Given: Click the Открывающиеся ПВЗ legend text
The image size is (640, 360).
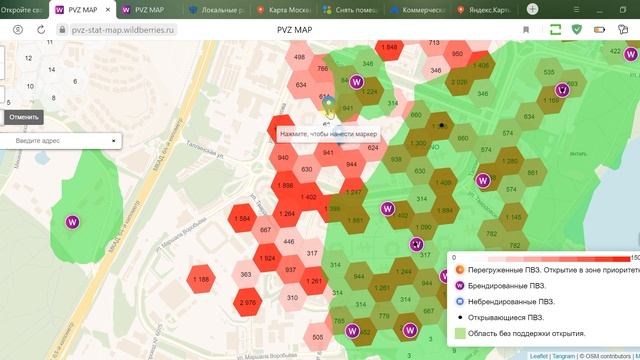Looking at the screenshot, I should [506, 318].
